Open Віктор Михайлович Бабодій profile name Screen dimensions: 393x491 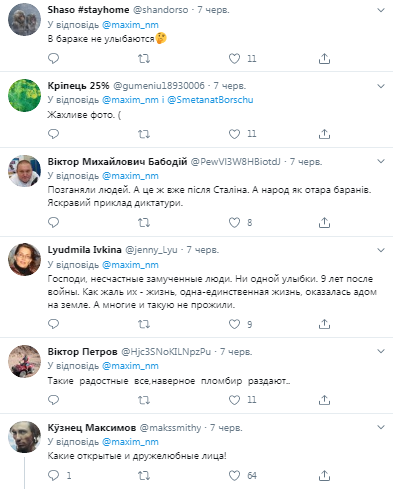117,162
